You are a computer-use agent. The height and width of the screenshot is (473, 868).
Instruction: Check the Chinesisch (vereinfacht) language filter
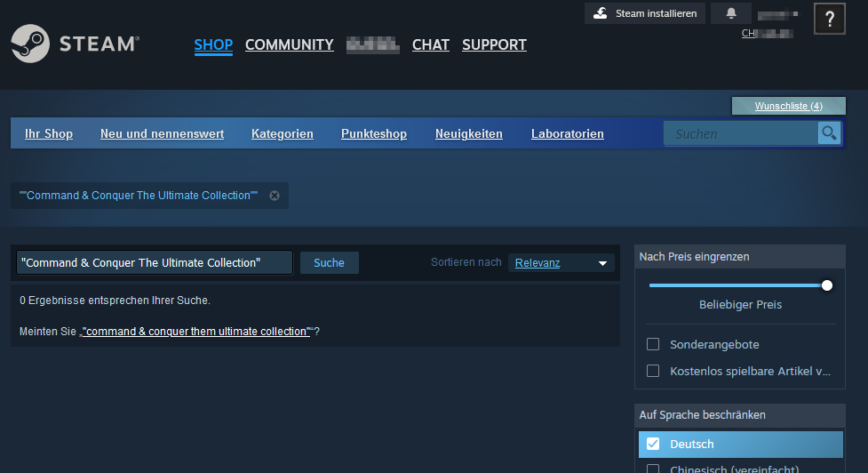[653, 469]
